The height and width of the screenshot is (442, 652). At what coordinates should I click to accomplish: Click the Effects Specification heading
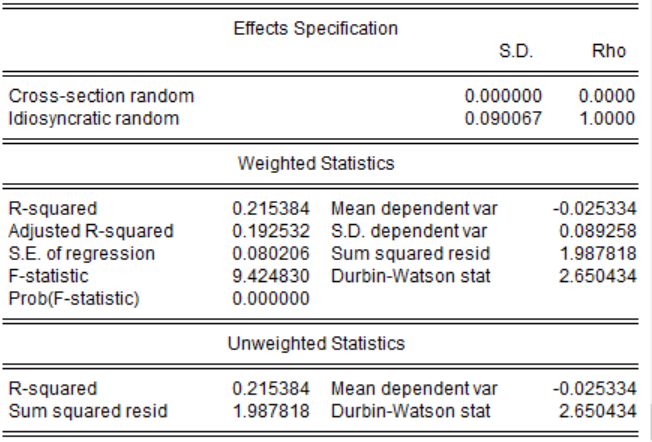point(315,28)
